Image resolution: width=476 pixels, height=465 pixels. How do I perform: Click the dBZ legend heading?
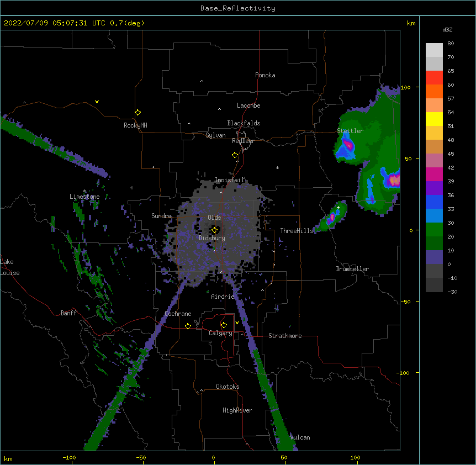pyautogui.click(x=447, y=29)
